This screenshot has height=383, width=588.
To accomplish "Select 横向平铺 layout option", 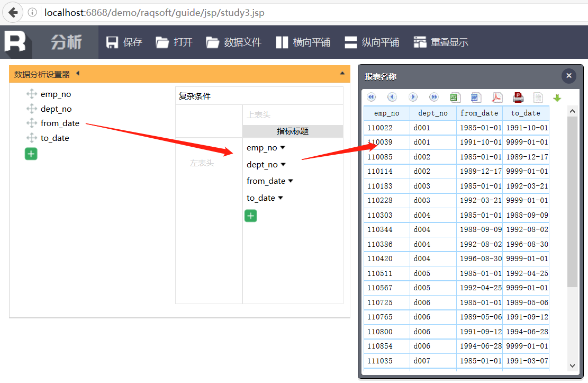I will click(303, 42).
